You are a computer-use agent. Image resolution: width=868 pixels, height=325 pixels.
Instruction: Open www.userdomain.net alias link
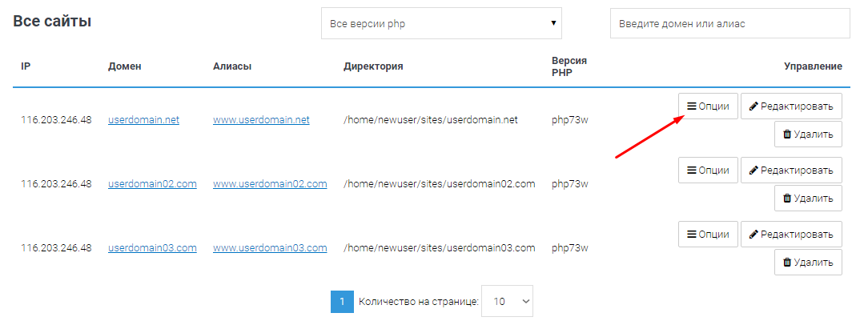[x=261, y=120]
